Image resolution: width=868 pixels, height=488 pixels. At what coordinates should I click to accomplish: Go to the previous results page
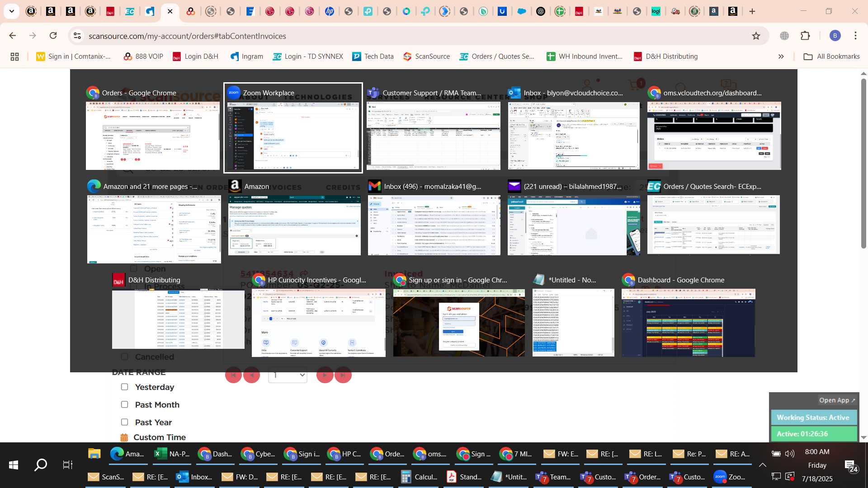pos(252,375)
